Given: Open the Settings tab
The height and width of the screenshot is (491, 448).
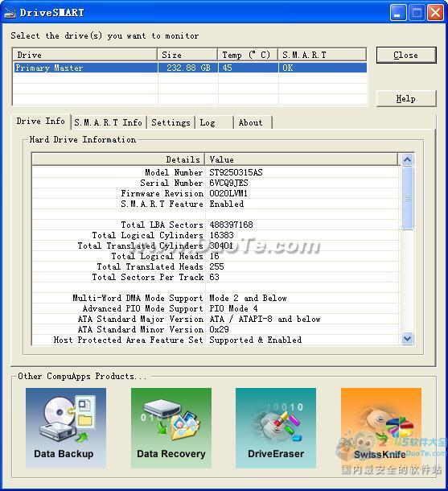Looking at the screenshot, I should pyautogui.click(x=171, y=122).
